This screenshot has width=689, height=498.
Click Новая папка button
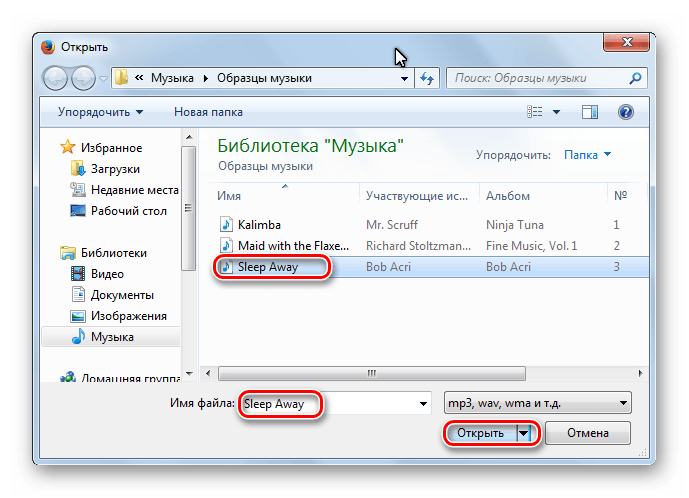(208, 112)
